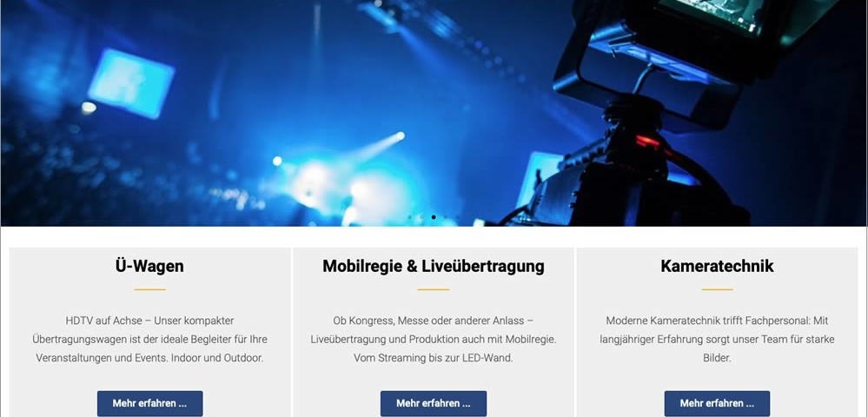
Task: Click the active dark slider dot
Action: pos(434,217)
